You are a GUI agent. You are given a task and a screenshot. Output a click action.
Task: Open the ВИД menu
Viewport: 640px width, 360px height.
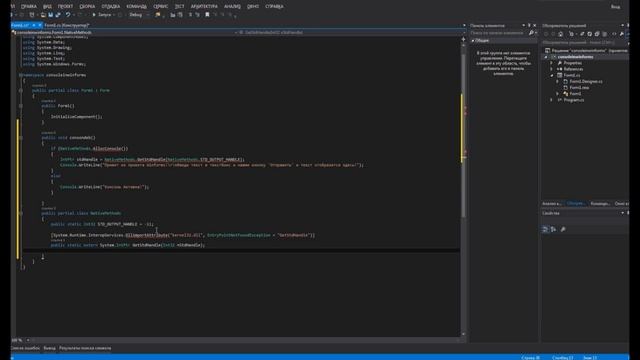47,7
